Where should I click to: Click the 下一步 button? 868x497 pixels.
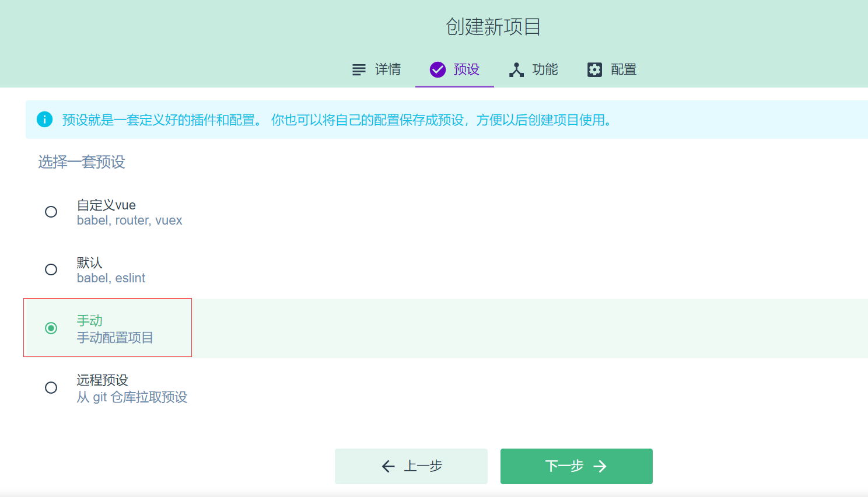point(576,466)
